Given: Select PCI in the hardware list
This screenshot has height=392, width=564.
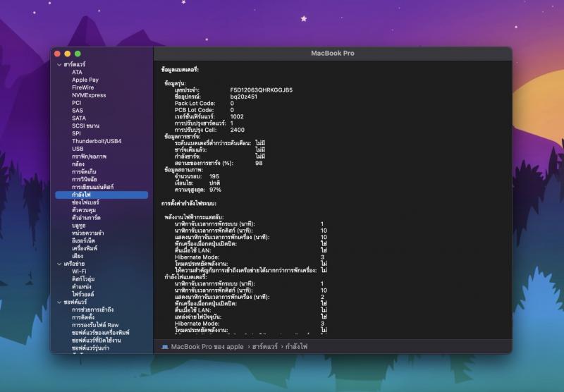Looking at the screenshot, I should coord(76,103).
